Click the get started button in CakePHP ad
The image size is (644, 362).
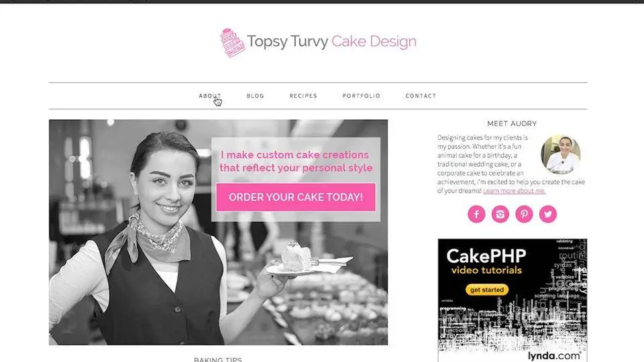[487, 290]
